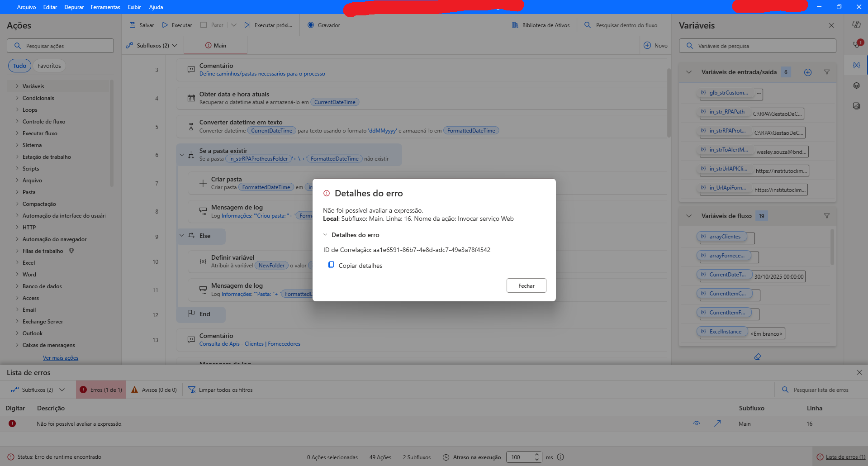Click premium diamond icon near Filas de trabalho

click(71, 251)
